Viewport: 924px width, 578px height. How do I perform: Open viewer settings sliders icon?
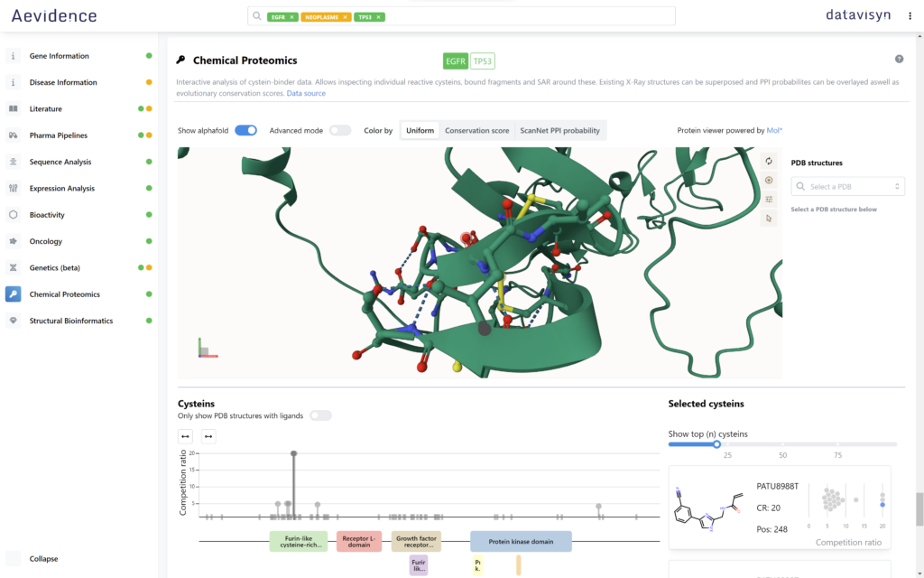pos(769,199)
